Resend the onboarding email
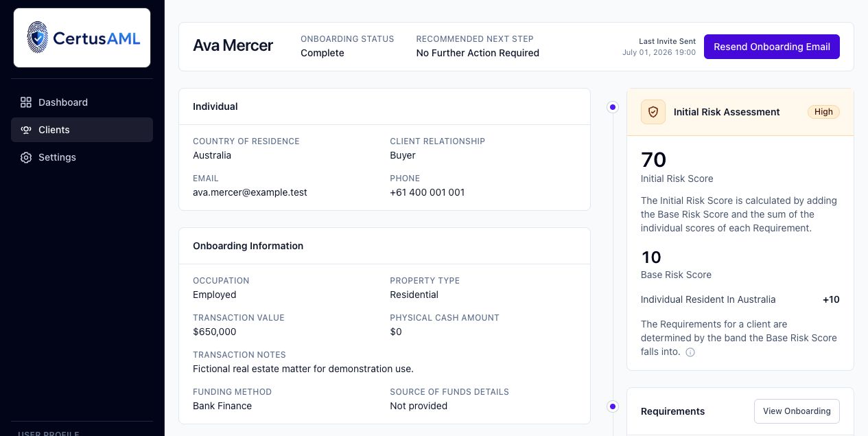Viewport: 868px width, 436px height. (x=772, y=47)
